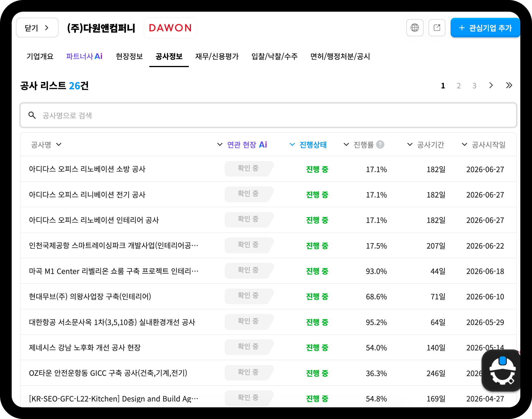Viewport: 532px width, 419px height.
Task: Click the 닫기 close panel button
Action: [37, 28]
